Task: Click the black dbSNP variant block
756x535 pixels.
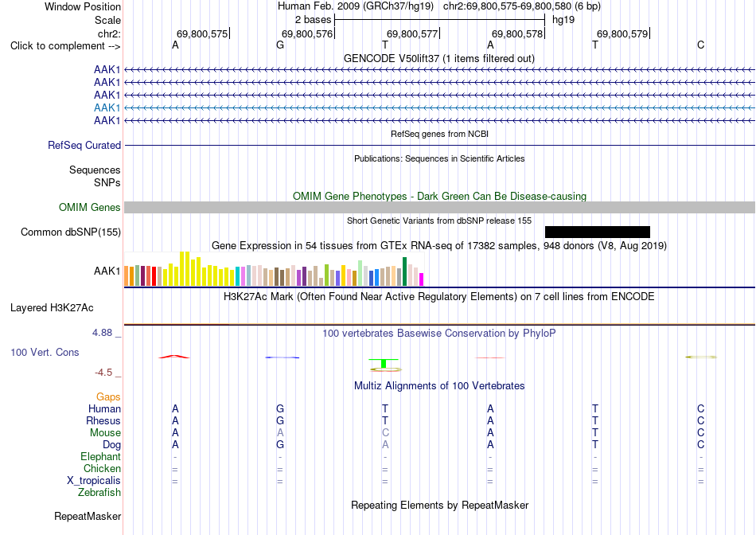Action: (x=598, y=232)
